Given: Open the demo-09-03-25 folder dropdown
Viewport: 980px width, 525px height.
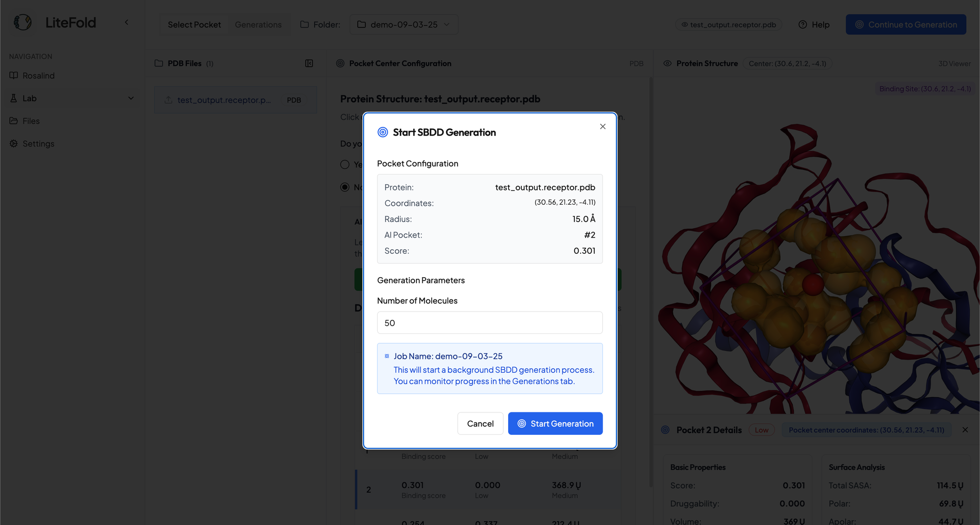Looking at the screenshot, I should click(x=404, y=24).
